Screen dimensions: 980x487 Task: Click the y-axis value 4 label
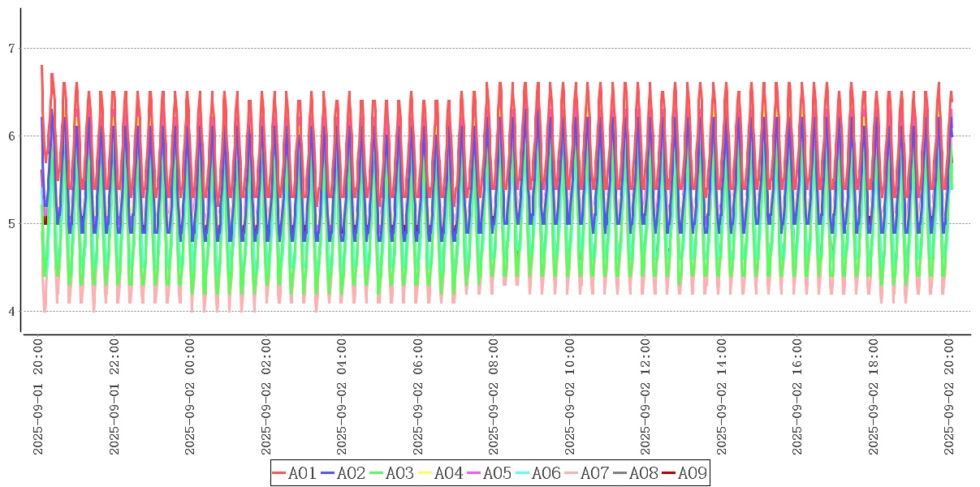(11, 312)
